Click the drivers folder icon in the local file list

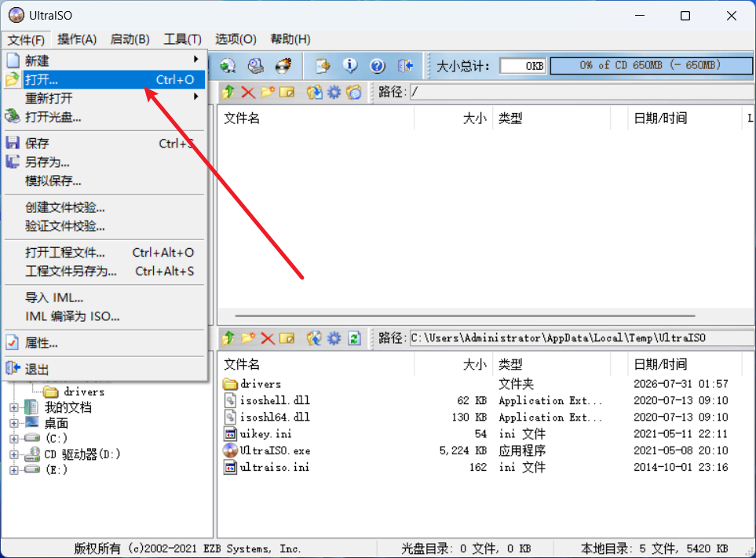(231, 384)
